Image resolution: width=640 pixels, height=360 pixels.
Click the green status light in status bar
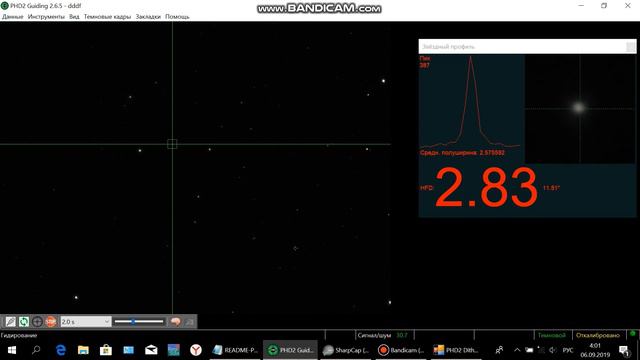(x=633, y=334)
